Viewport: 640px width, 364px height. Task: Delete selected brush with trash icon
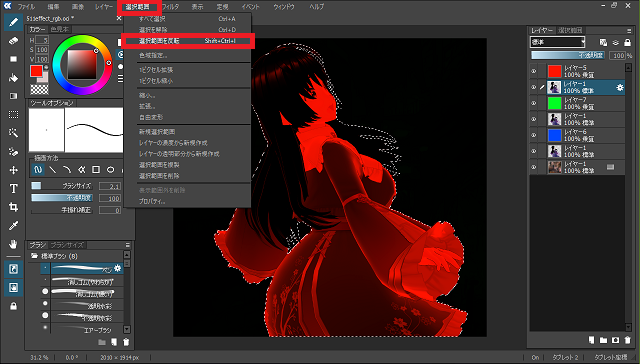pyautogui.click(x=126, y=342)
